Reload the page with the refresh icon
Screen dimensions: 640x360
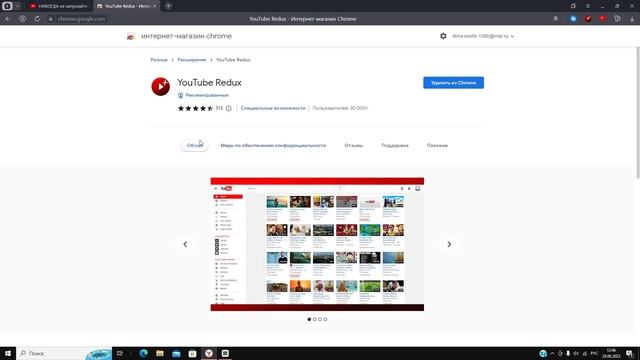(x=37, y=19)
